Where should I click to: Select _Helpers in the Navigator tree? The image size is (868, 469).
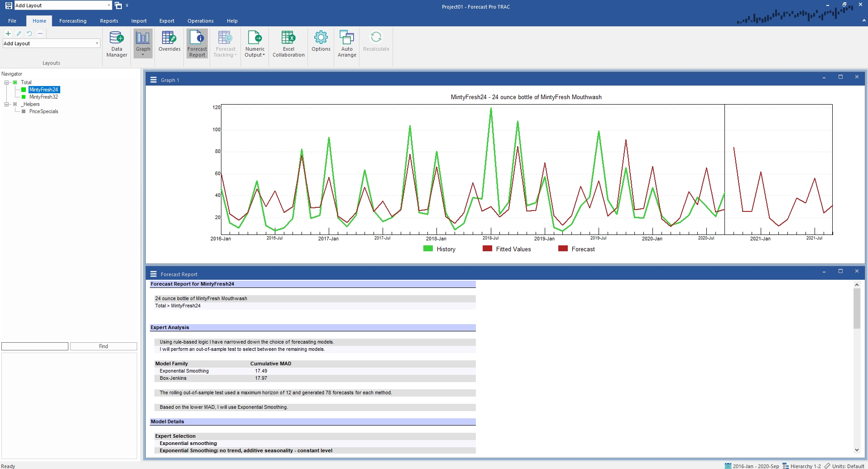[x=30, y=104]
